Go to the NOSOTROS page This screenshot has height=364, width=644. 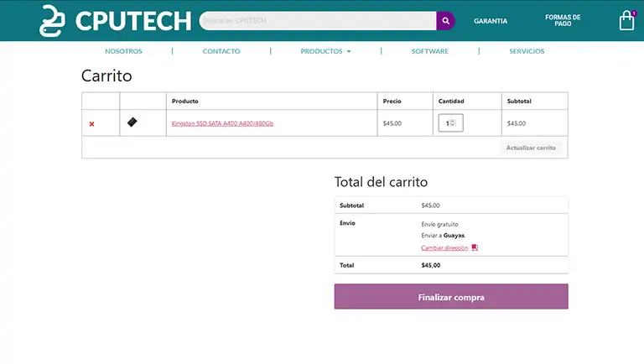coord(123,51)
